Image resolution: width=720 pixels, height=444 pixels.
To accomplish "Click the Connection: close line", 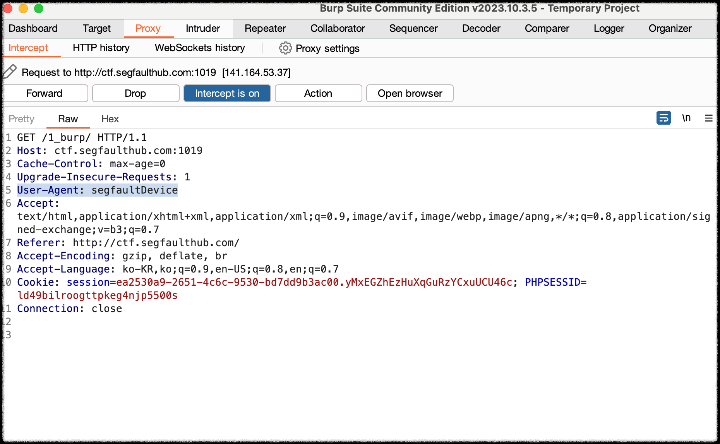I will [x=69, y=309].
